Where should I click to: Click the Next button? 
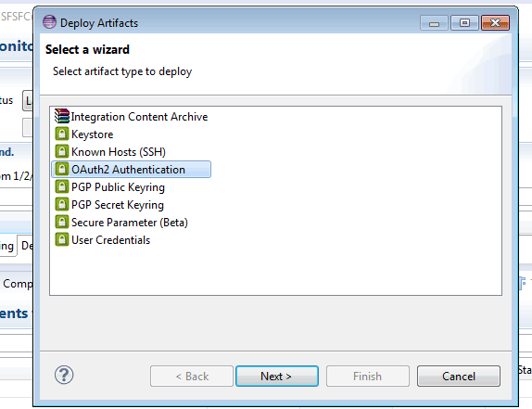coord(277,377)
